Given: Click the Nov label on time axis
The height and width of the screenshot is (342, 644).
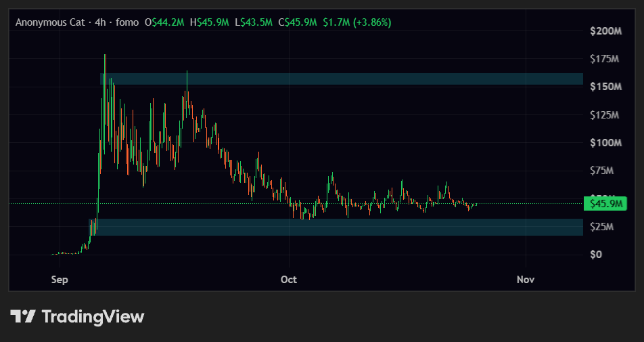Looking at the screenshot, I should coord(526,280).
